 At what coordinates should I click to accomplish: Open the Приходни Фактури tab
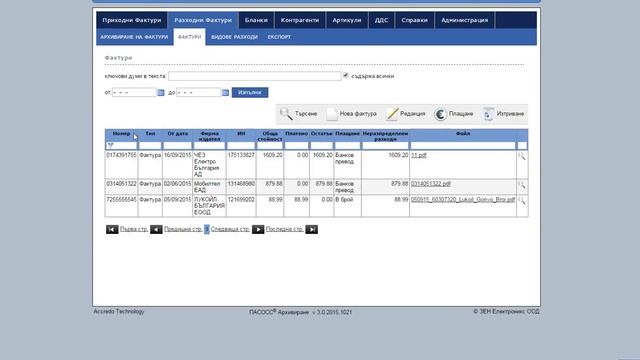[x=132, y=20]
